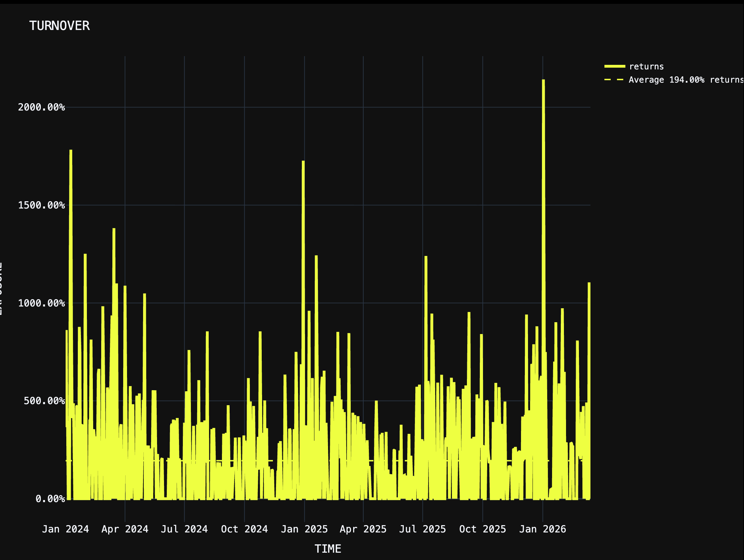Screen dimensions: 744x560
Task: Click the TIME x-axis title
Action: pyautogui.click(x=328, y=549)
